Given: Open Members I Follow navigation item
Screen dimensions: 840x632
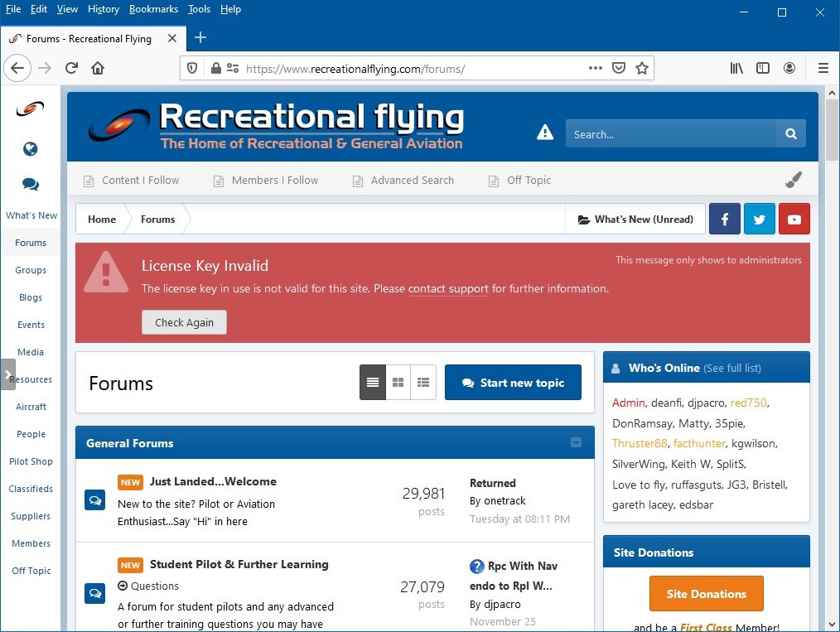Looking at the screenshot, I should 266,181.
